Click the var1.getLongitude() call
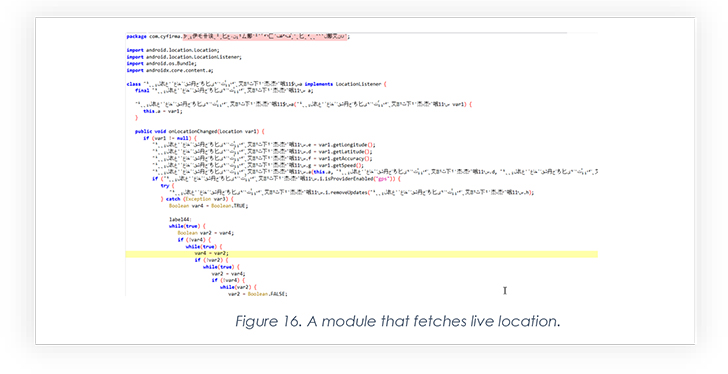Viewport: 728px width, 374px height. coord(347,145)
